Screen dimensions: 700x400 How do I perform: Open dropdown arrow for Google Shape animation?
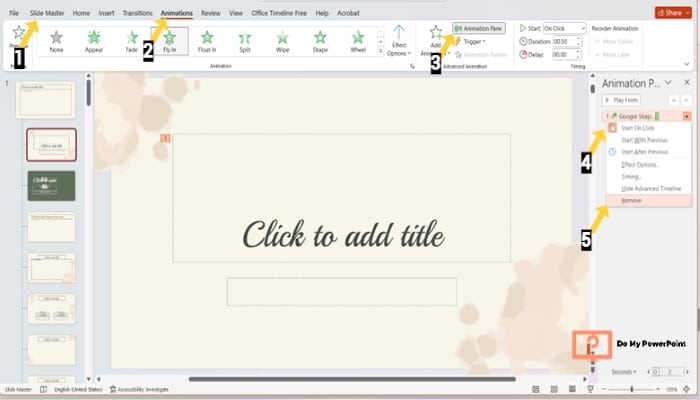[687, 116]
